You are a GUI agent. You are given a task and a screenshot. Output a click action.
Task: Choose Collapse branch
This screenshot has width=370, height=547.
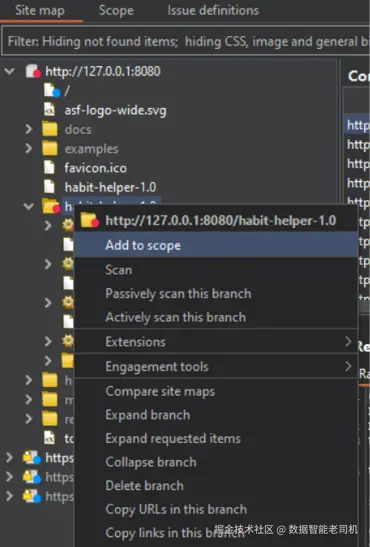[216, 462]
